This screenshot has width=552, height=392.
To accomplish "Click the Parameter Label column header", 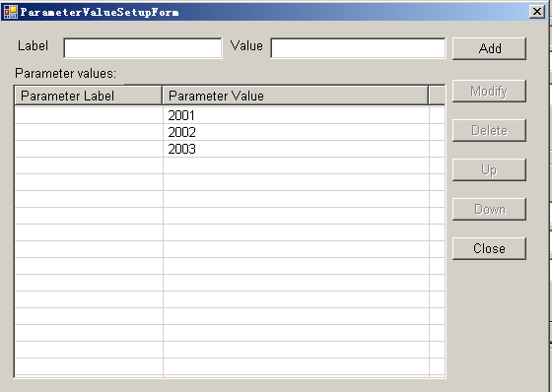I will click(89, 96).
